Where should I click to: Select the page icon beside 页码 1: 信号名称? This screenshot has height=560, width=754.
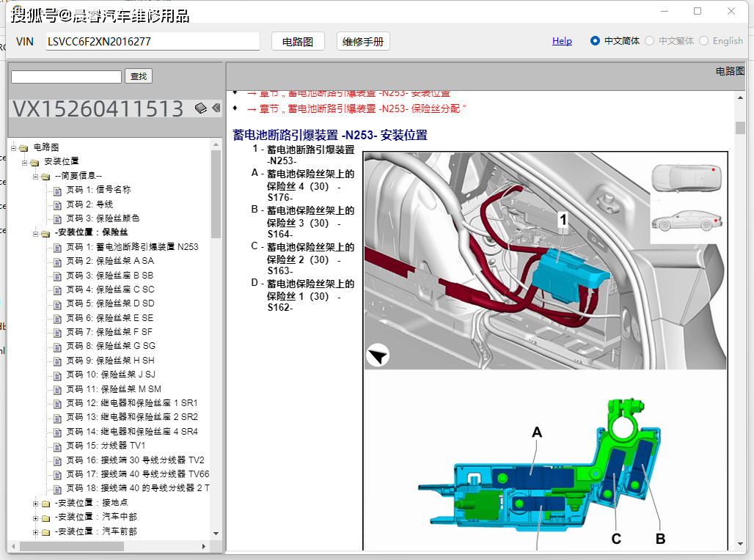pos(57,190)
